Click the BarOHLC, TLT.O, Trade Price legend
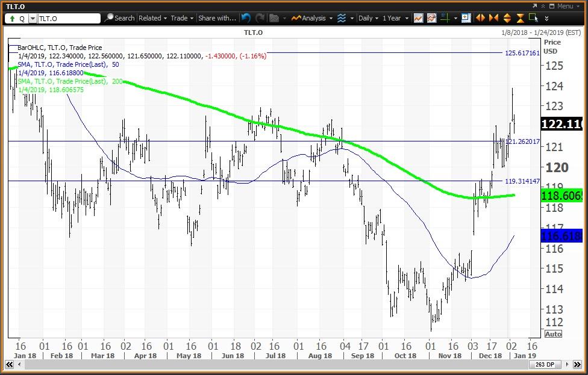The height and width of the screenshot is (375, 588). click(60, 48)
